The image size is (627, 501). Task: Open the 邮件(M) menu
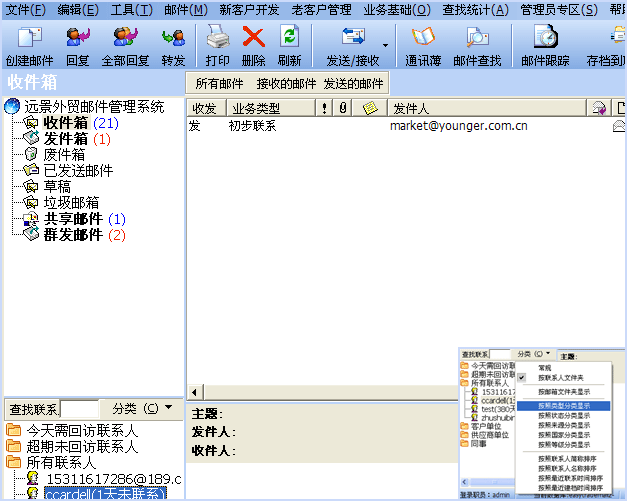[186, 10]
